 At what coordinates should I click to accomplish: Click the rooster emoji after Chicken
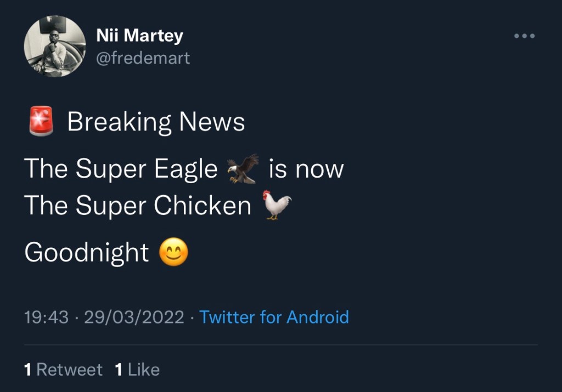click(x=277, y=205)
